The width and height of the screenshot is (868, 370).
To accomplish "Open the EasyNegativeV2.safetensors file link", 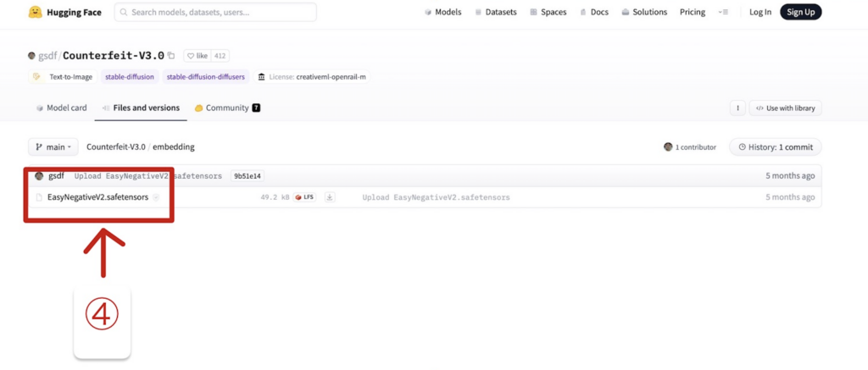I will (x=98, y=197).
